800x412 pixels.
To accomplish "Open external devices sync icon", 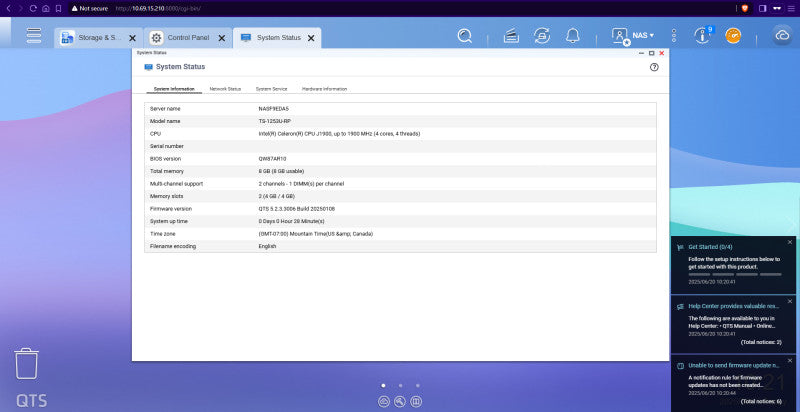I will coord(542,36).
